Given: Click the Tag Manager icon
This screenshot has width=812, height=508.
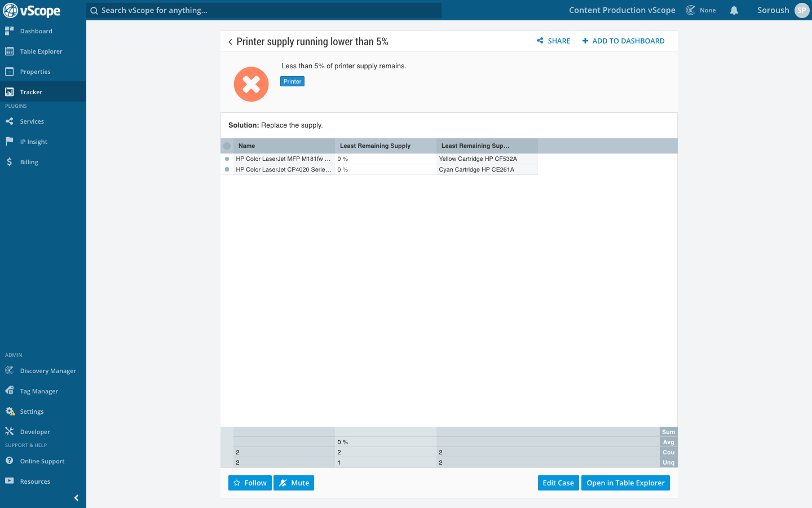Looking at the screenshot, I should coord(9,391).
